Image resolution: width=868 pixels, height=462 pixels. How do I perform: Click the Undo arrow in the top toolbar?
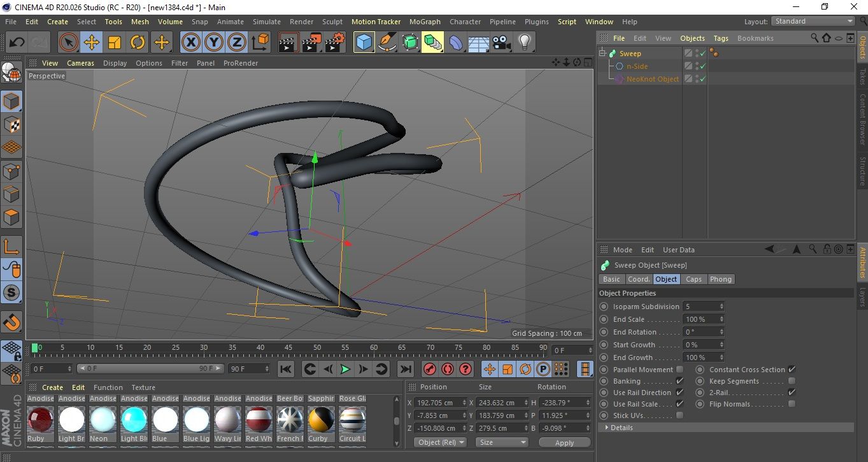17,43
